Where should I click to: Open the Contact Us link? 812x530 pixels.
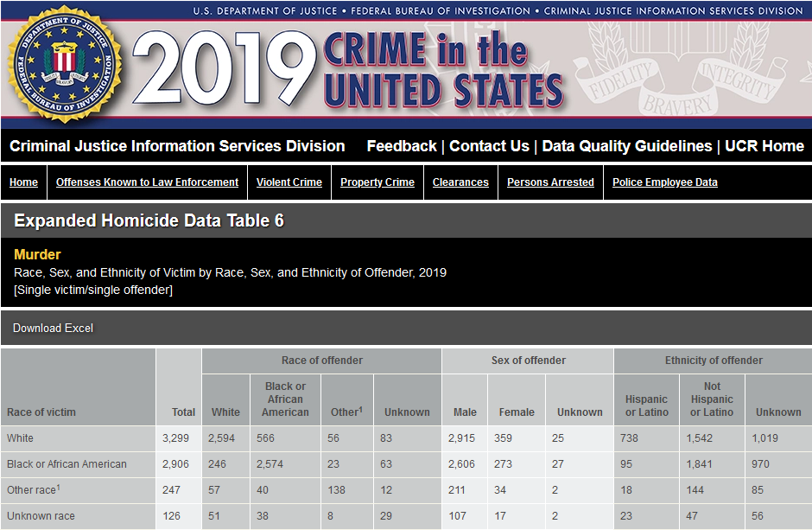pos(489,146)
